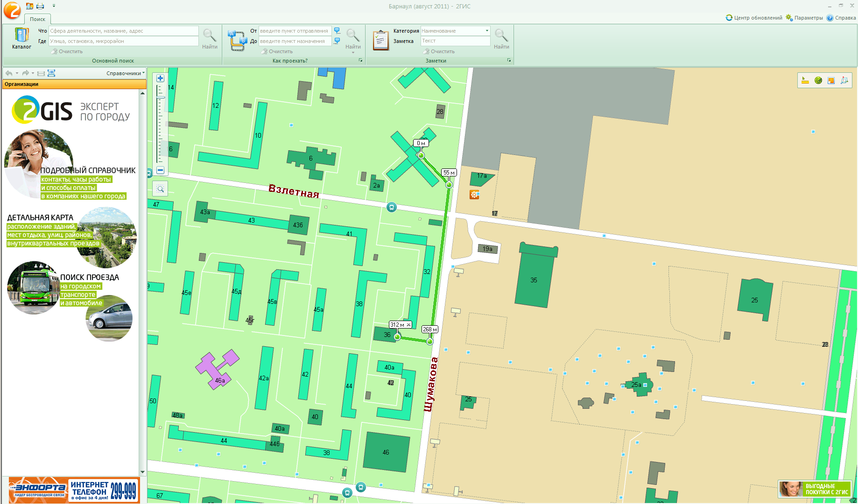Click the 2GIS Эксперт по городу logo
The width and height of the screenshot is (858, 504).
[x=71, y=110]
